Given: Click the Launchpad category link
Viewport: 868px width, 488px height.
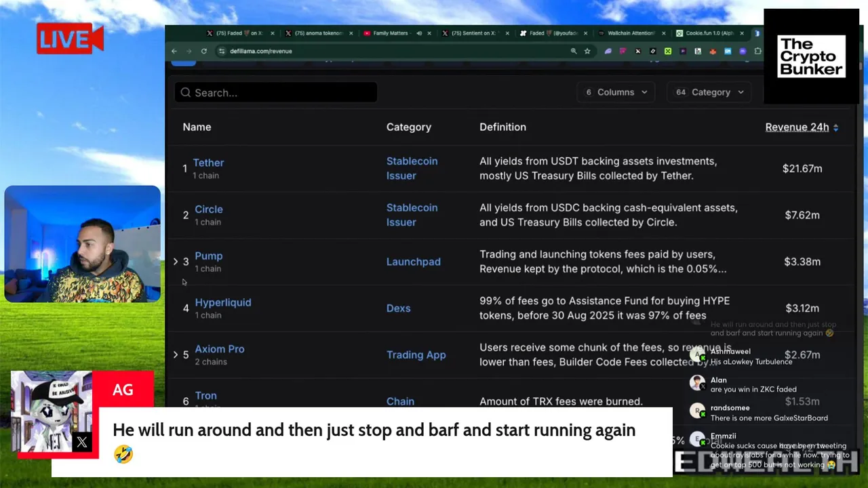Looking at the screenshot, I should click(414, 262).
